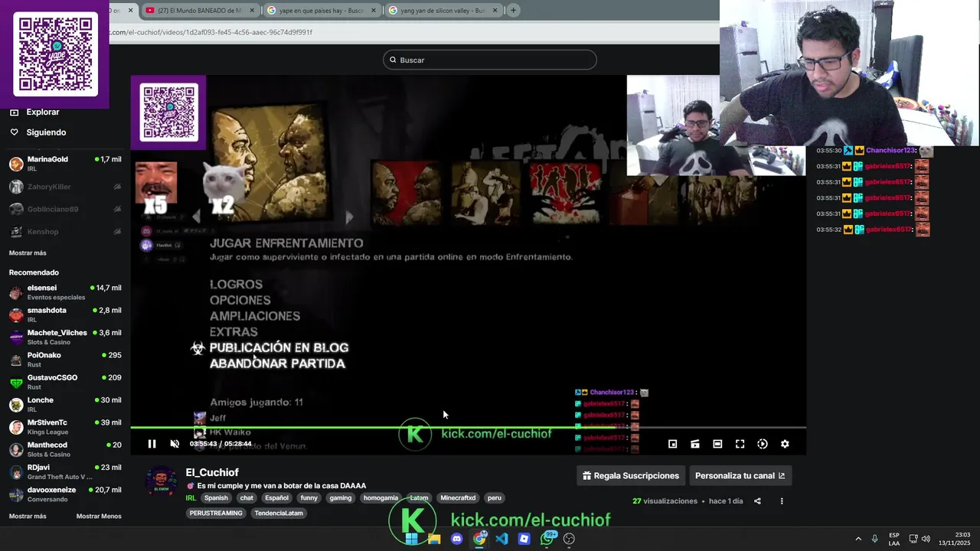
Task: Open File Explorer from taskbar
Action: 434,539
